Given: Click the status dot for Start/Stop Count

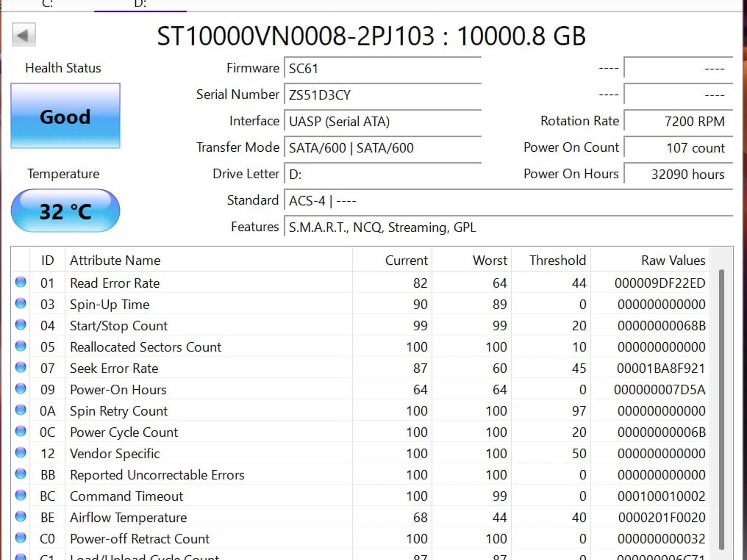Looking at the screenshot, I should pos(21,325).
